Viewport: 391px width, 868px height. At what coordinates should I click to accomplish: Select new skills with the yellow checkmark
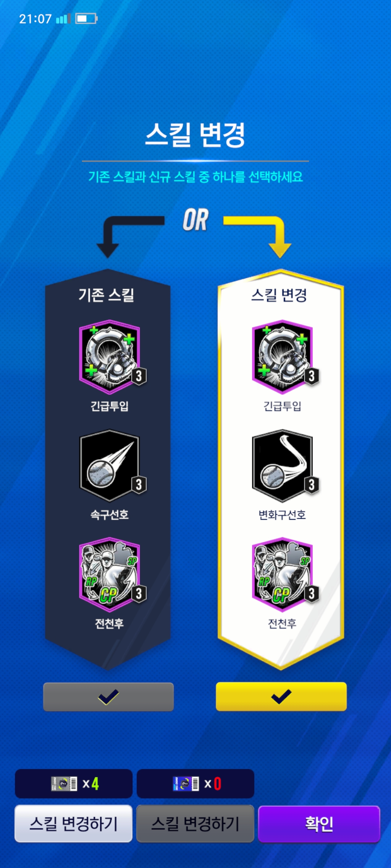[281, 697]
